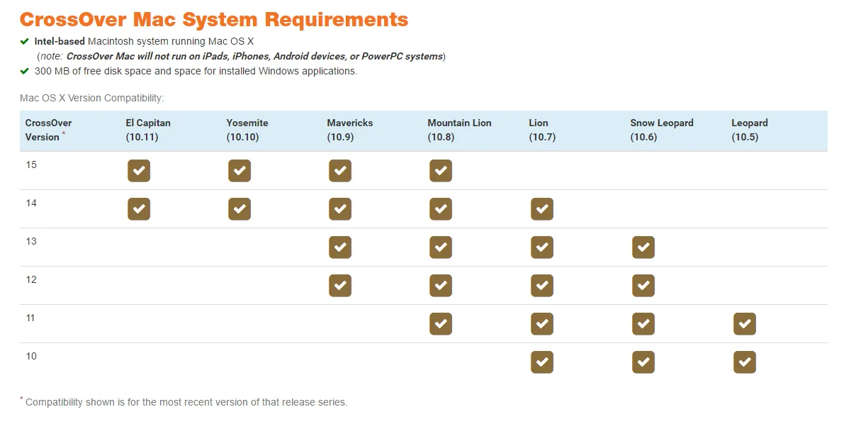Click version 14 Yosemite checkmark
The width and height of the screenshot is (868, 424).
239,209
